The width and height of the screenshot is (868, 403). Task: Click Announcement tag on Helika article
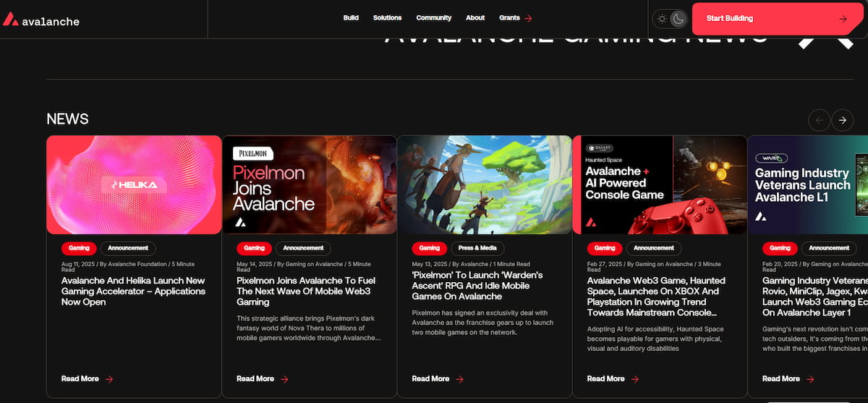pos(128,248)
